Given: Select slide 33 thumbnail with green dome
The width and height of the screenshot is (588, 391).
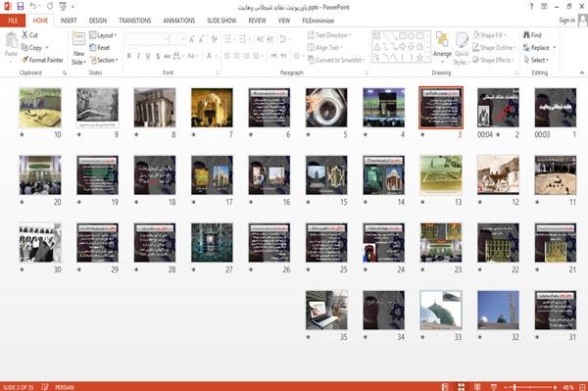Looking at the screenshot, I should [441, 310].
